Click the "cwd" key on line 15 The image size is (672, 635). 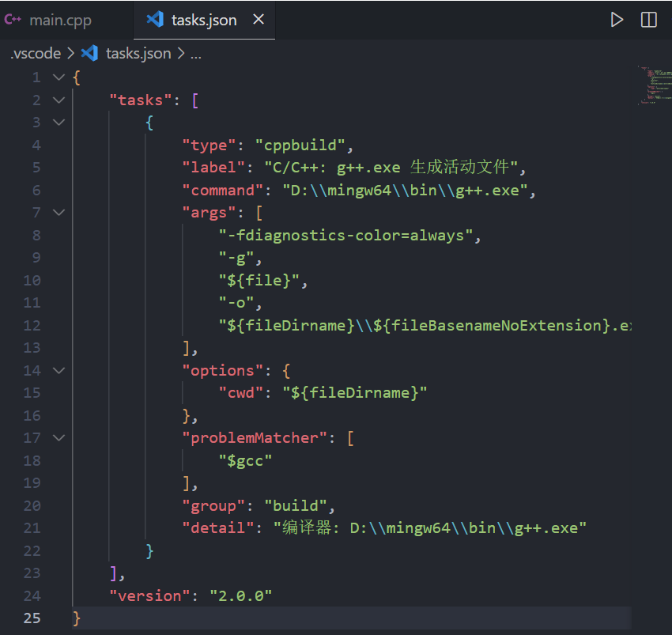point(241,393)
